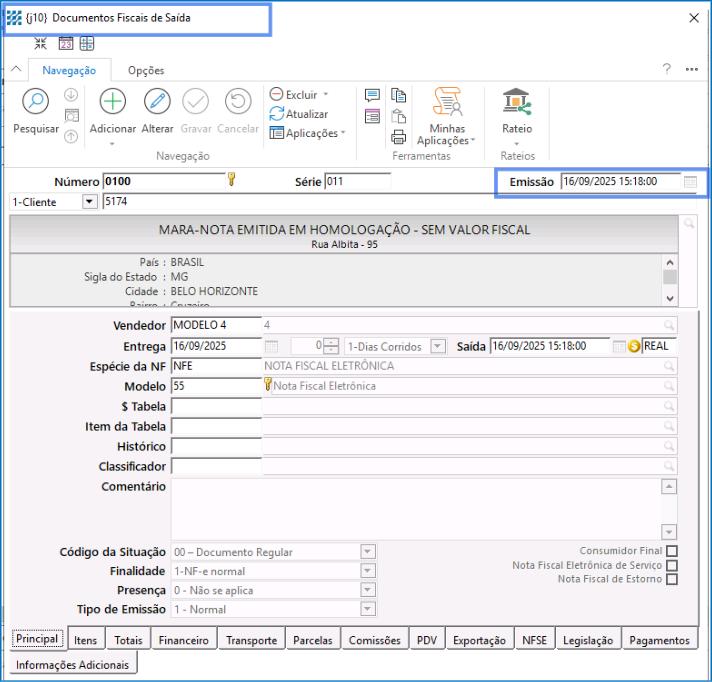712x682 pixels.
Task: Click the printer icon in Ferramentas
Action: pyautogui.click(x=399, y=137)
